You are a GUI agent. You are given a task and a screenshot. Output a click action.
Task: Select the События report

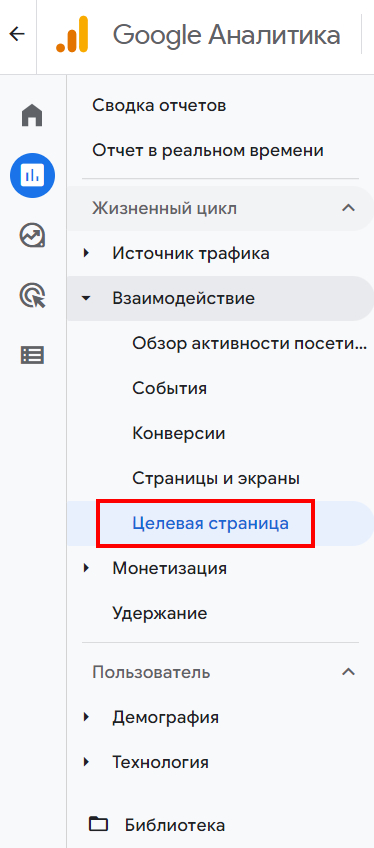(x=169, y=388)
